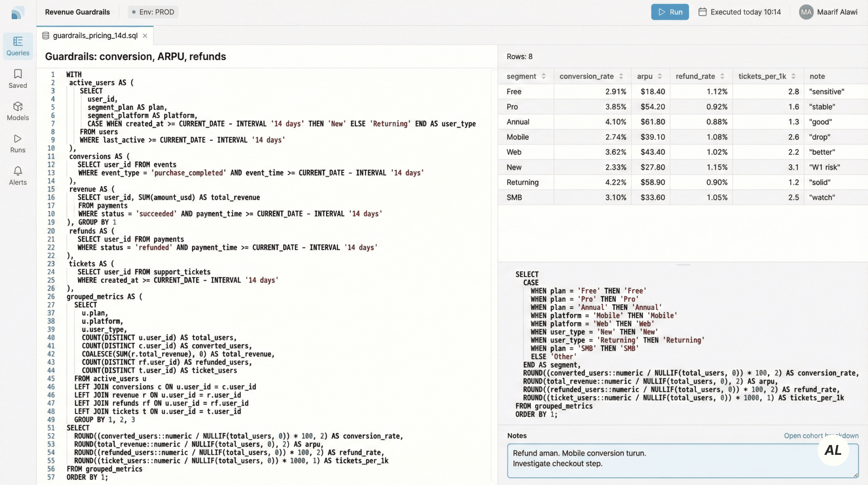Sort by segment column
Screen dimensions: 868x485
[x=543, y=77]
